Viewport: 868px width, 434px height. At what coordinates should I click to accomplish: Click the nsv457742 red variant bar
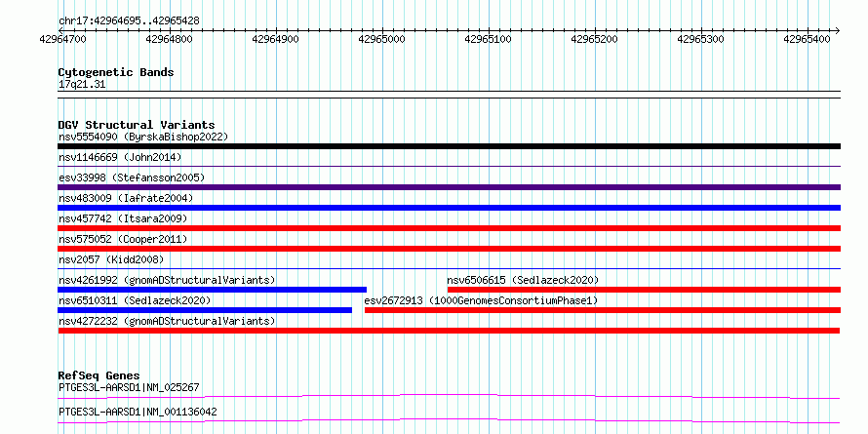coord(449,228)
